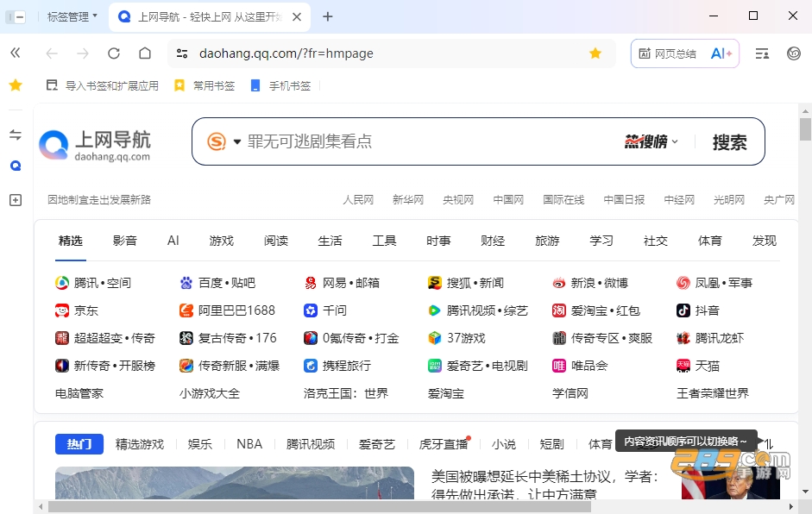Select the 热门 news tab
The image size is (812, 514).
pos(79,444)
